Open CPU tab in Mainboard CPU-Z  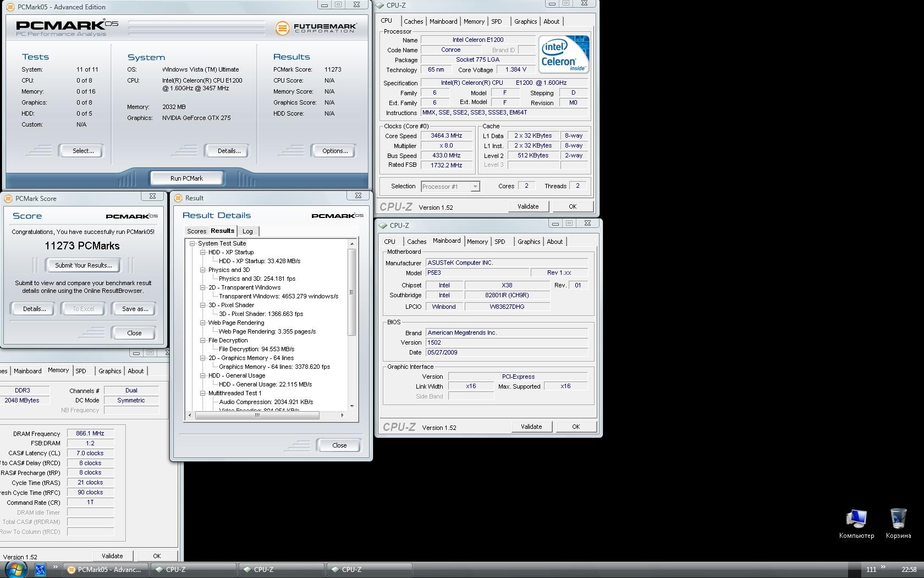(x=389, y=242)
